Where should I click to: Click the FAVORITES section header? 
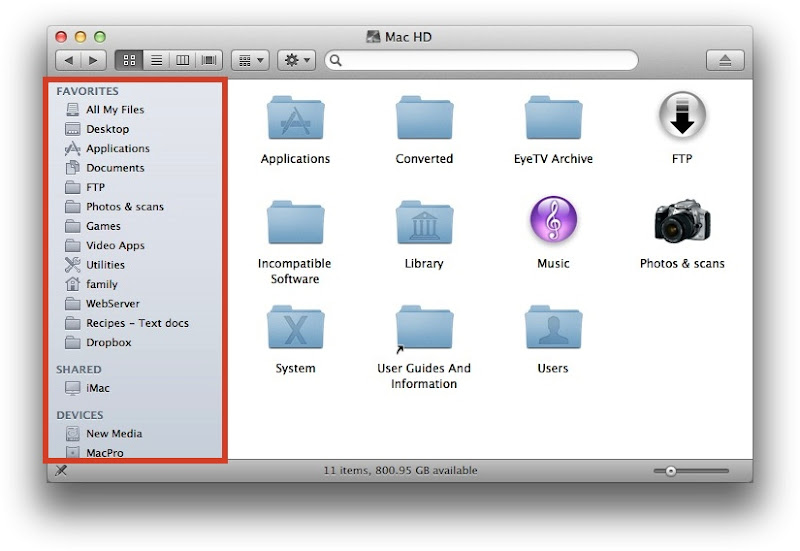(87, 91)
